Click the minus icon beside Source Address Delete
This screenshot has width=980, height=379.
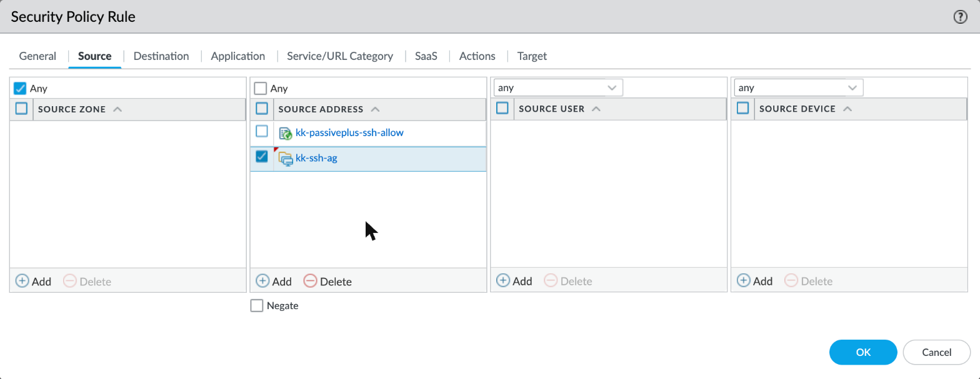coord(310,281)
